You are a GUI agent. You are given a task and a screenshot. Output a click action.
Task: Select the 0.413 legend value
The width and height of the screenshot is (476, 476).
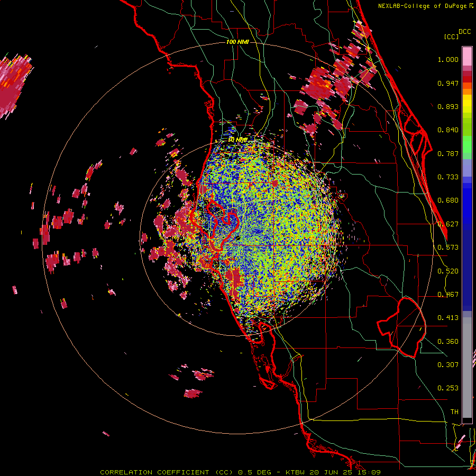click(x=448, y=318)
